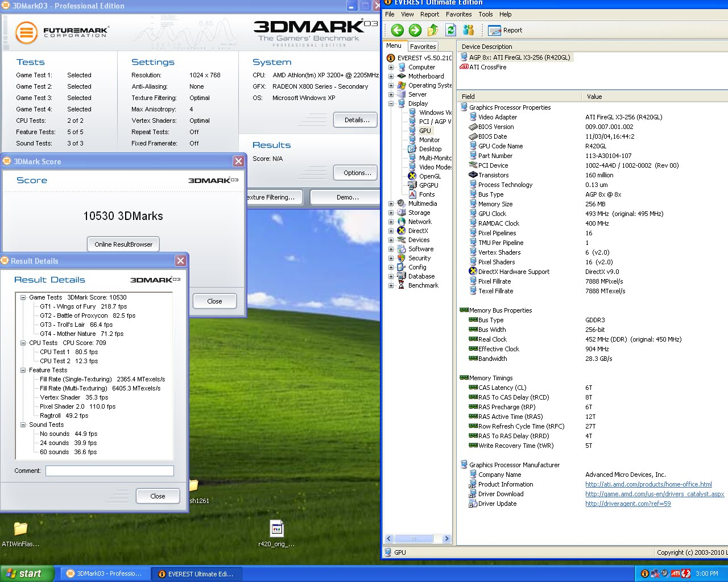
Task: Click the Refresh icon in EVEREST toolbar
Action: coord(451,30)
